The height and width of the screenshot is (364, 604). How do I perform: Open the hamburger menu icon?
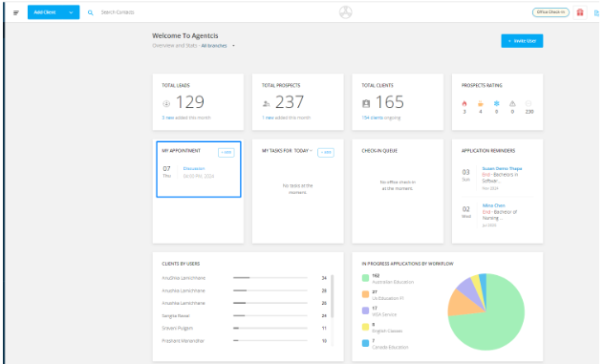[16, 12]
